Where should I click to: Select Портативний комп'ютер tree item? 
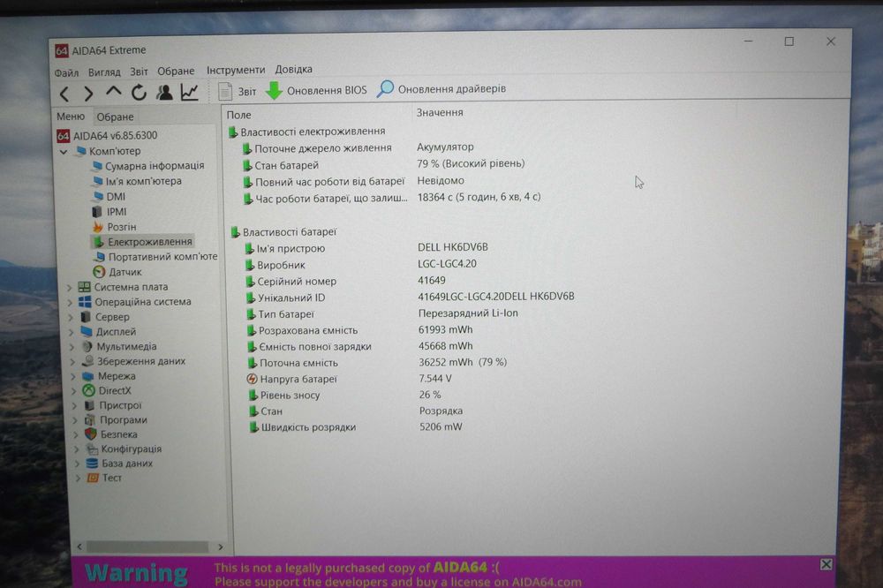point(155,257)
